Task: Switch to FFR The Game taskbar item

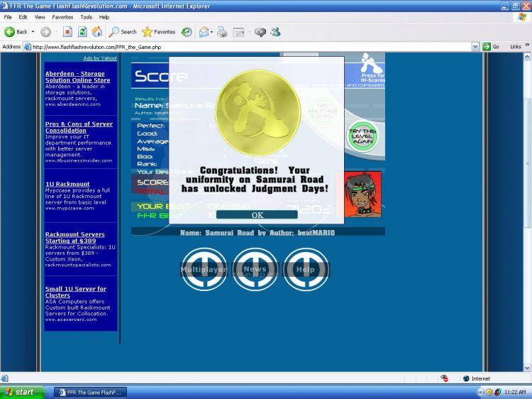Action: click(x=90, y=392)
